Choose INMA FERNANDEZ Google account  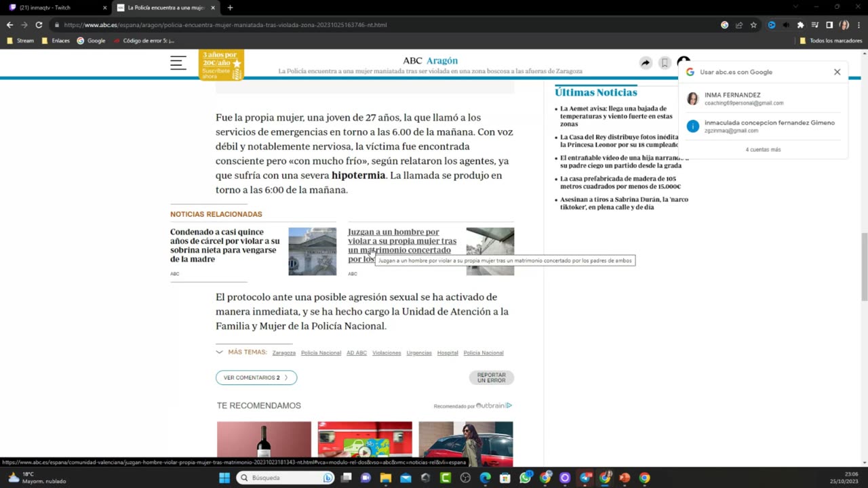763,99
